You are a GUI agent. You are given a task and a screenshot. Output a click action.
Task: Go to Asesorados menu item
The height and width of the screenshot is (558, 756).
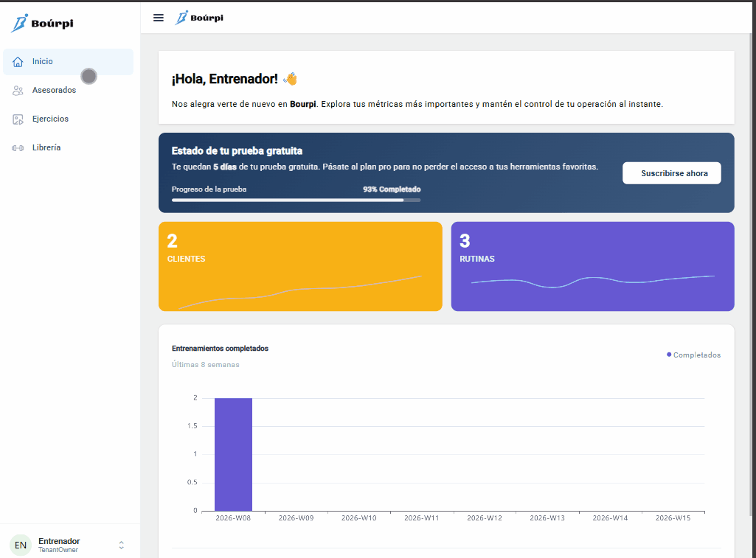pyautogui.click(x=54, y=91)
